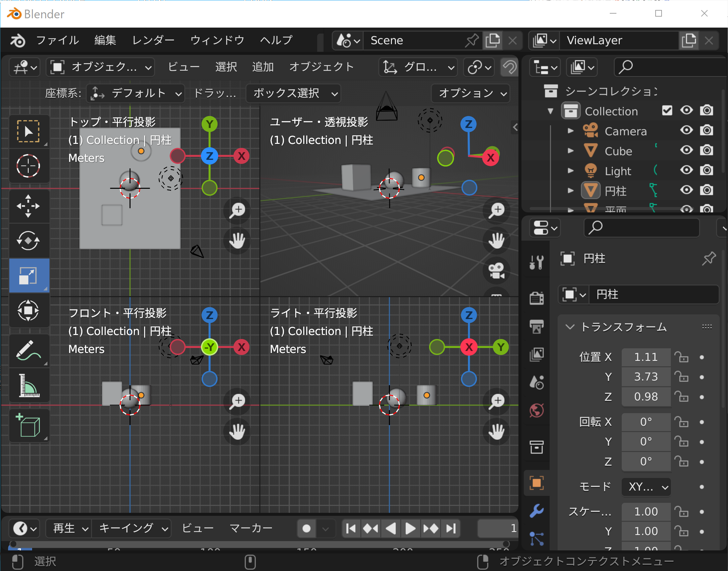Click the red X axis in top view gizmo
728x571 pixels.
pos(241,156)
